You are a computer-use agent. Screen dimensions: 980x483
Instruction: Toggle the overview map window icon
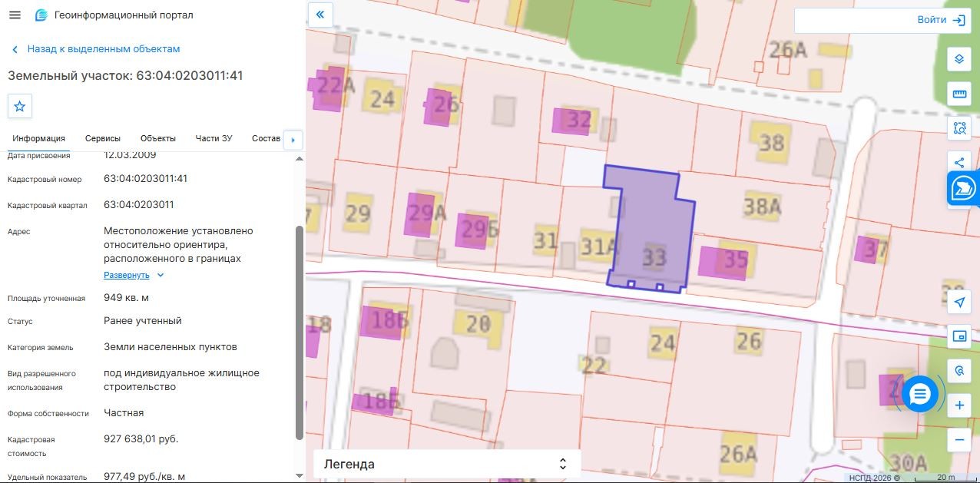(958, 336)
